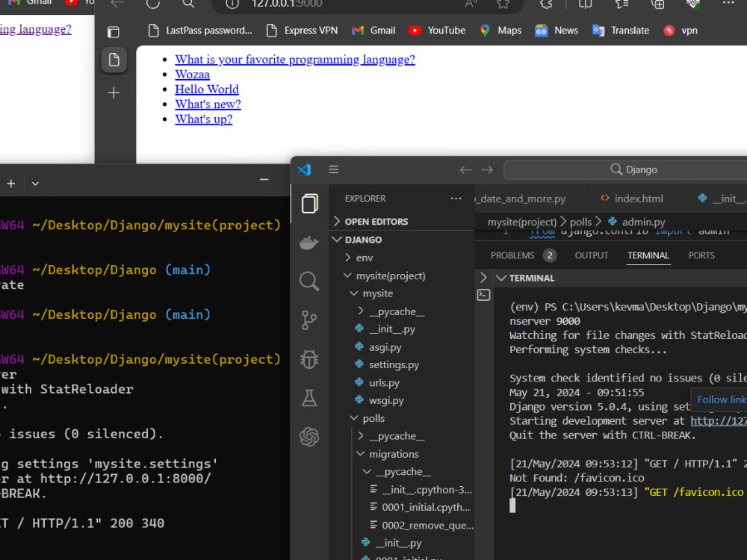Open the ChatGPT extension view in VS Code
The image size is (747, 560).
[309, 437]
